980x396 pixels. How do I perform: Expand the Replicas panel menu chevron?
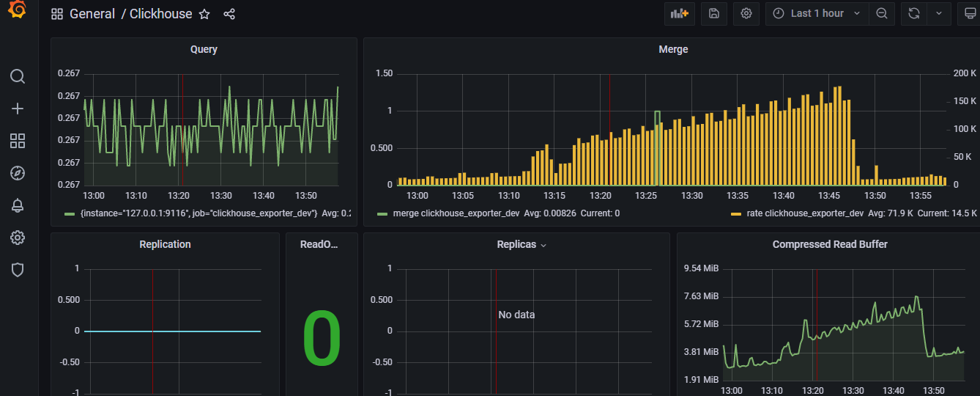pos(543,245)
